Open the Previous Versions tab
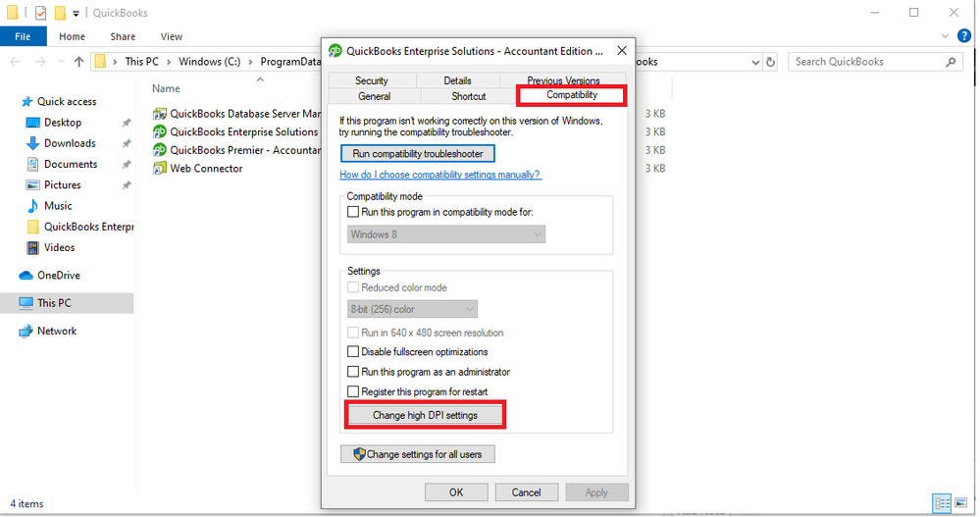This screenshot has height=517, width=980. click(563, 80)
